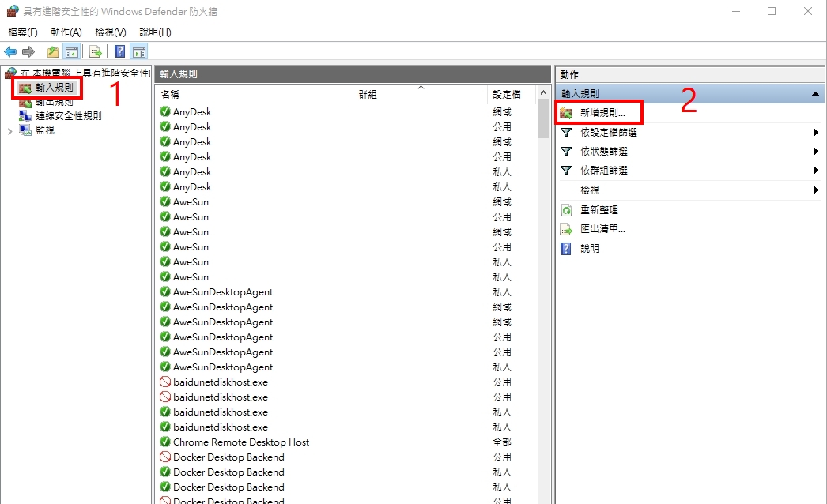Image resolution: width=827 pixels, height=504 pixels.
Task: Open the 說明(H) menu
Action: coord(155,32)
